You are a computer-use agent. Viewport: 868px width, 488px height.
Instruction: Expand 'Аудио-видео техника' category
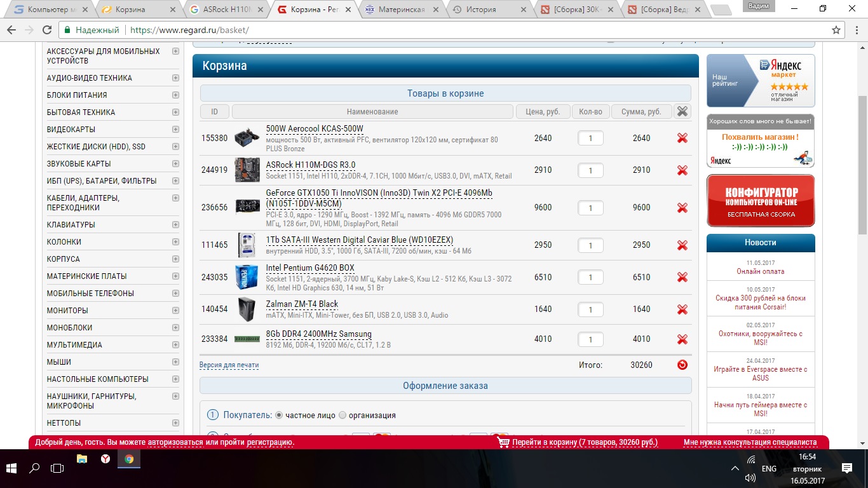pyautogui.click(x=175, y=78)
